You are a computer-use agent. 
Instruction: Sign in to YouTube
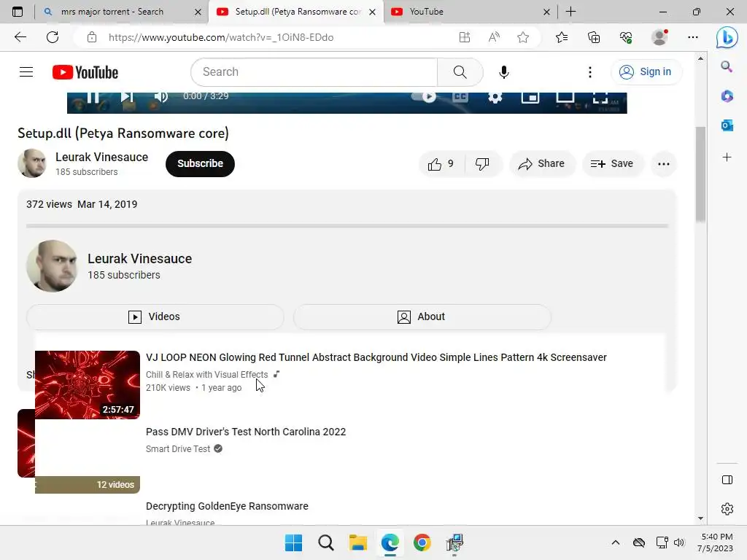click(x=646, y=72)
